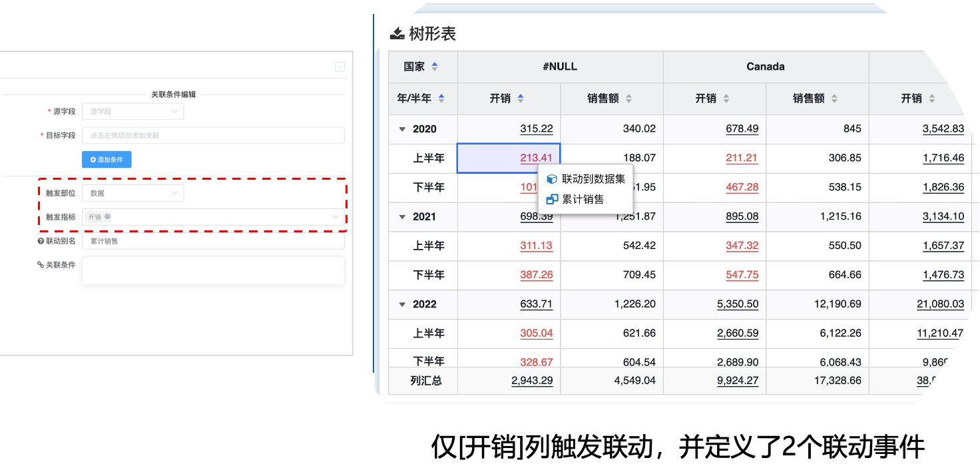This screenshot has width=980, height=474.
Task: Open the 触发部位 dropdown showing 数据
Action: (132, 193)
